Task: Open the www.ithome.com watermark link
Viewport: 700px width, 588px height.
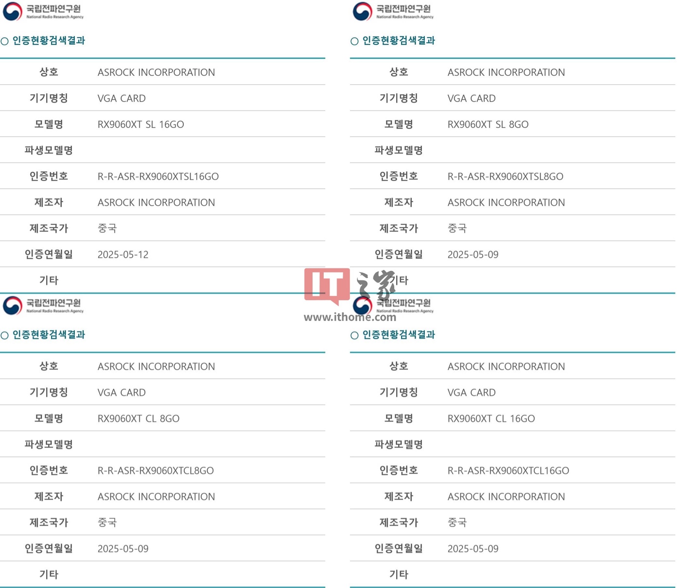Action: pyautogui.click(x=350, y=318)
